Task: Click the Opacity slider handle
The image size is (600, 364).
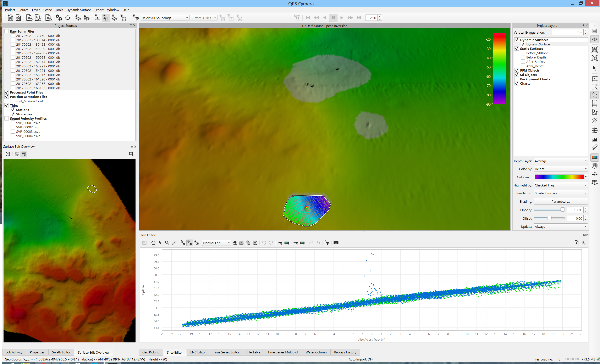Action: pyautogui.click(x=562, y=210)
